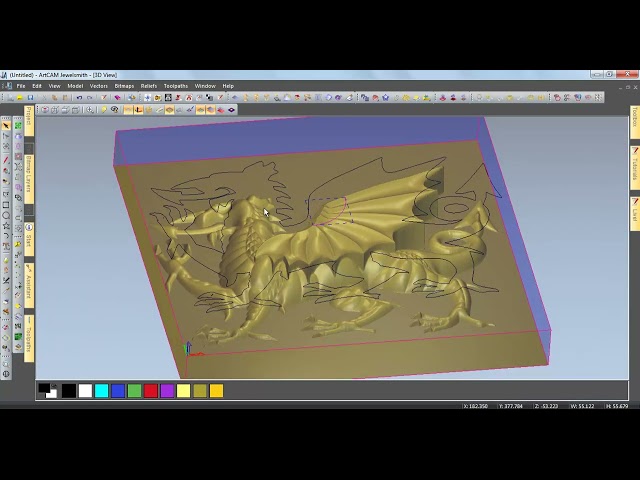Click the primary/secondary colour indicator box
Image resolution: width=640 pixels, height=480 pixels.
pyautogui.click(x=47, y=391)
